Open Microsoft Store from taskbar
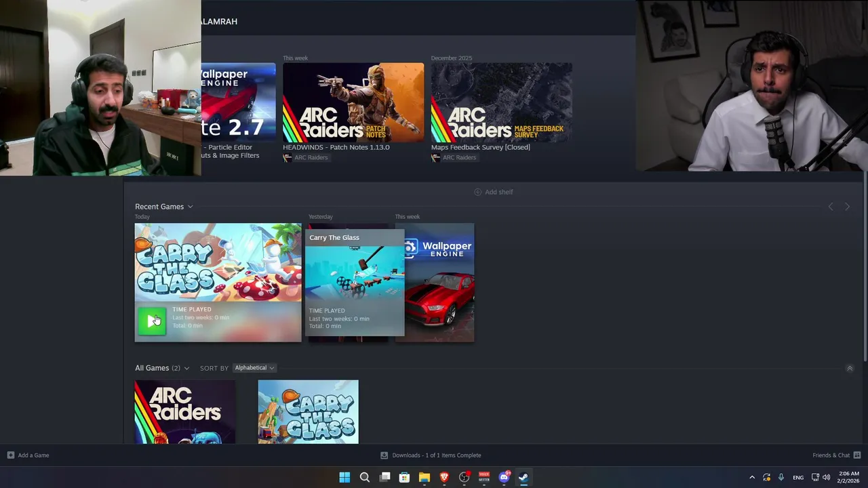868x488 pixels. [x=404, y=477]
